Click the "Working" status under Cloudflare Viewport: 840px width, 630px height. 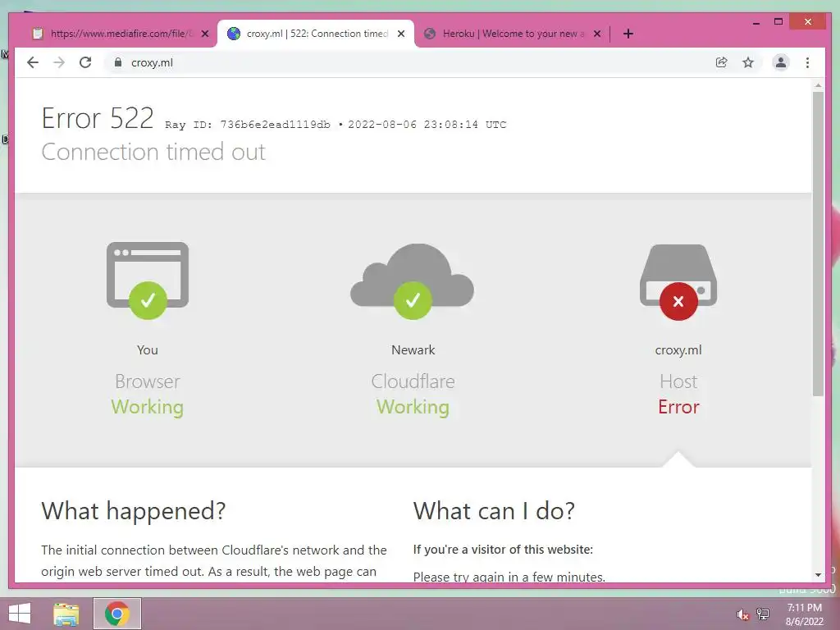click(413, 407)
